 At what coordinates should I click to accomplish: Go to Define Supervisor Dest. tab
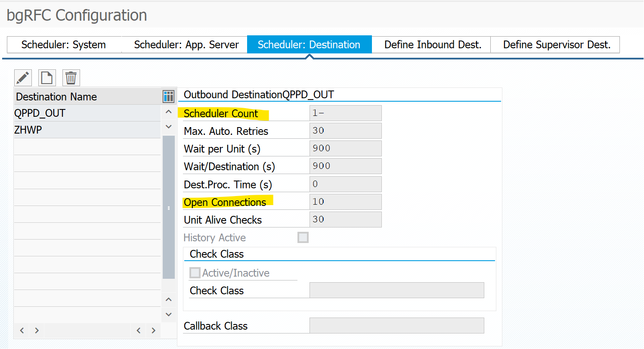pos(557,45)
